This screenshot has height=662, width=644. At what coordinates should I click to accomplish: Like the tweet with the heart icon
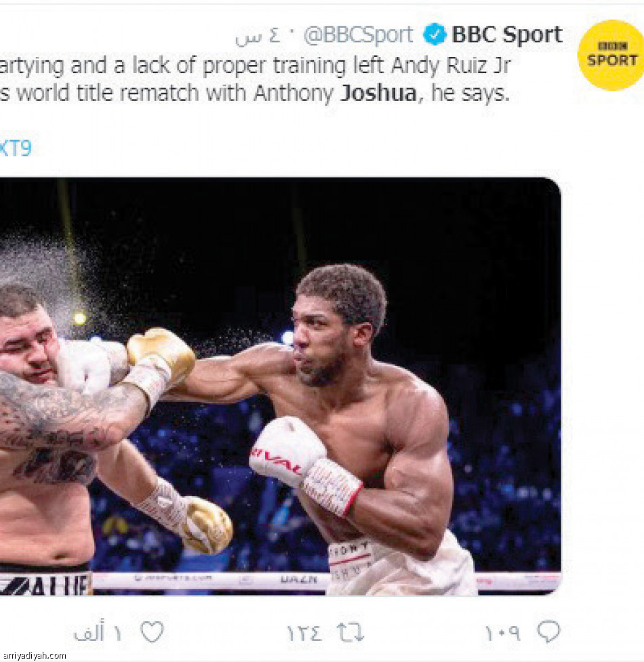pos(152,632)
